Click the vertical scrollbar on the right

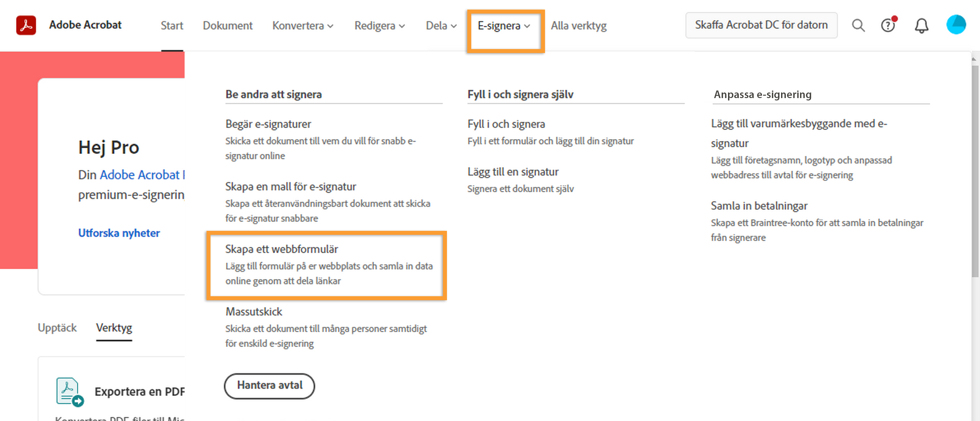tap(975, 171)
